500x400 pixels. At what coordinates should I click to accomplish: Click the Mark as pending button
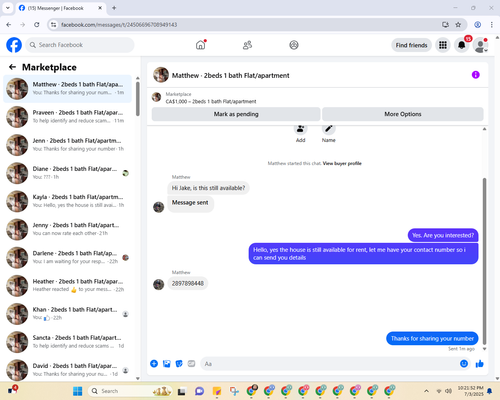236,114
